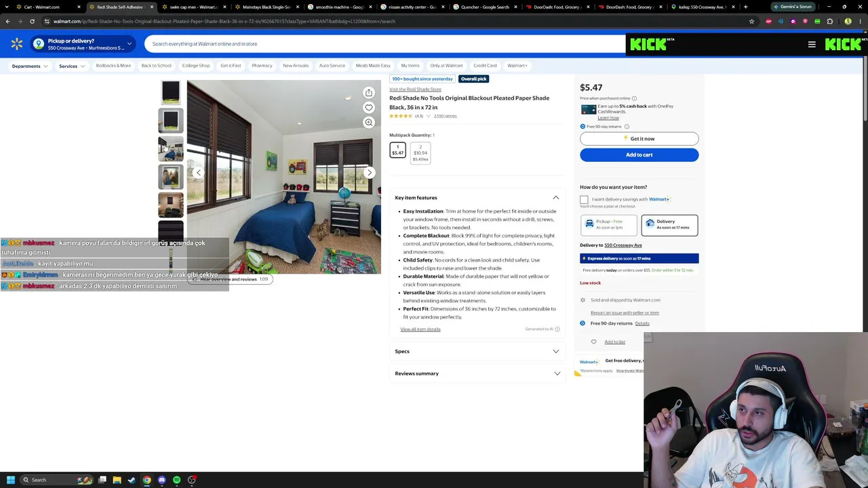This screenshot has height=488, width=868.
Task: Switch to the nissan activity center tab
Action: click(x=412, y=7)
